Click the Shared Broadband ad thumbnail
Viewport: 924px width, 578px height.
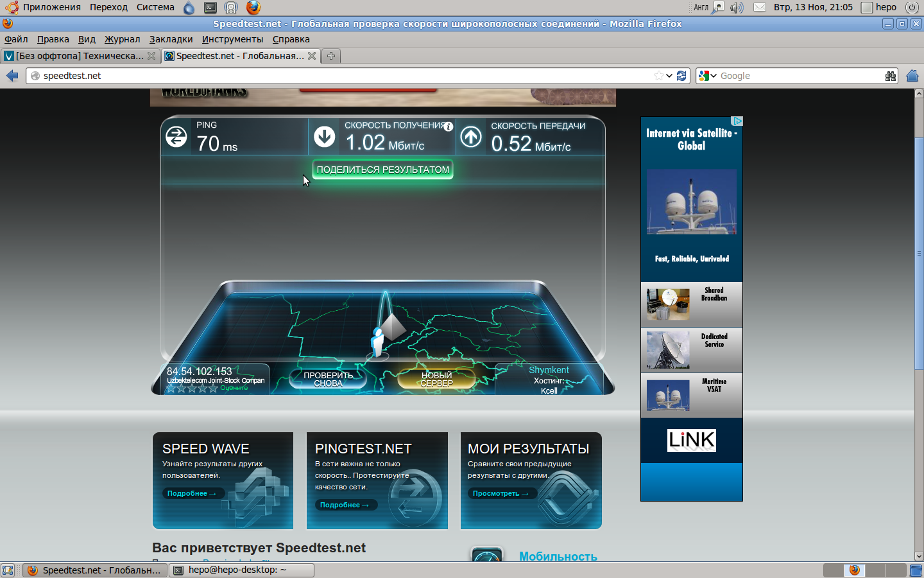[668, 304]
